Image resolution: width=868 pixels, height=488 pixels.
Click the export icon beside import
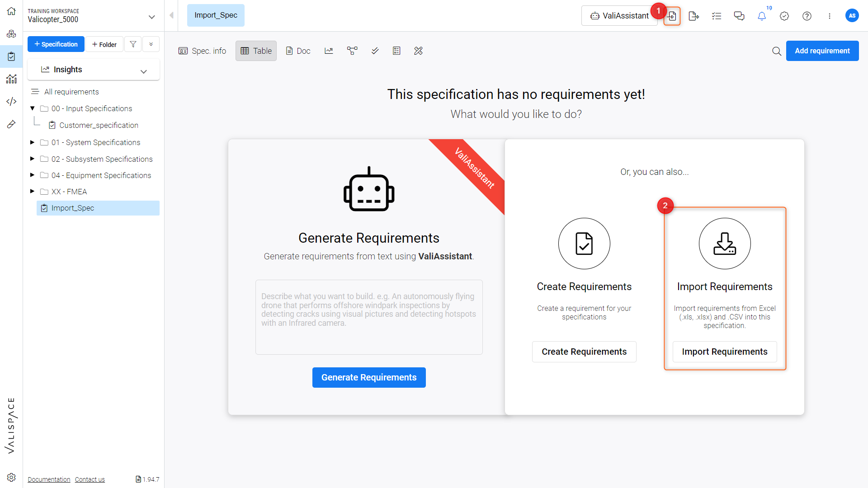coord(693,16)
